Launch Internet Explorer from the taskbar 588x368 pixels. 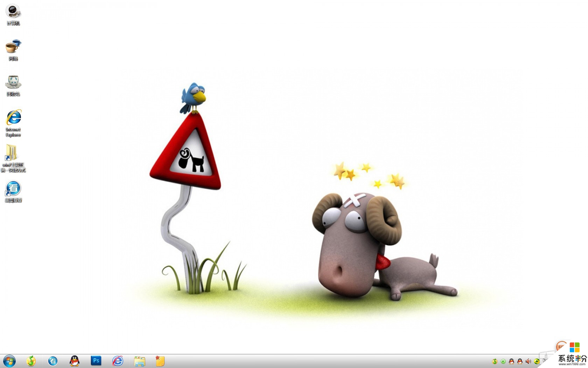[x=118, y=361]
